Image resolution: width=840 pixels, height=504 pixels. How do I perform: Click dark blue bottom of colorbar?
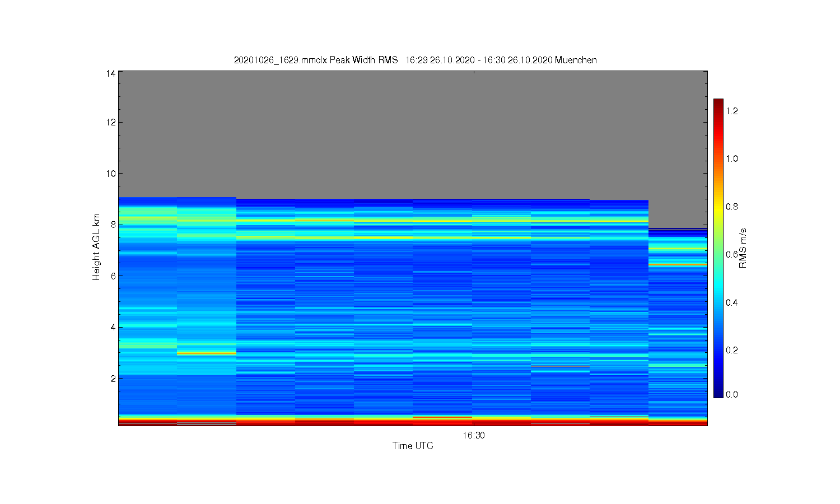(x=718, y=392)
